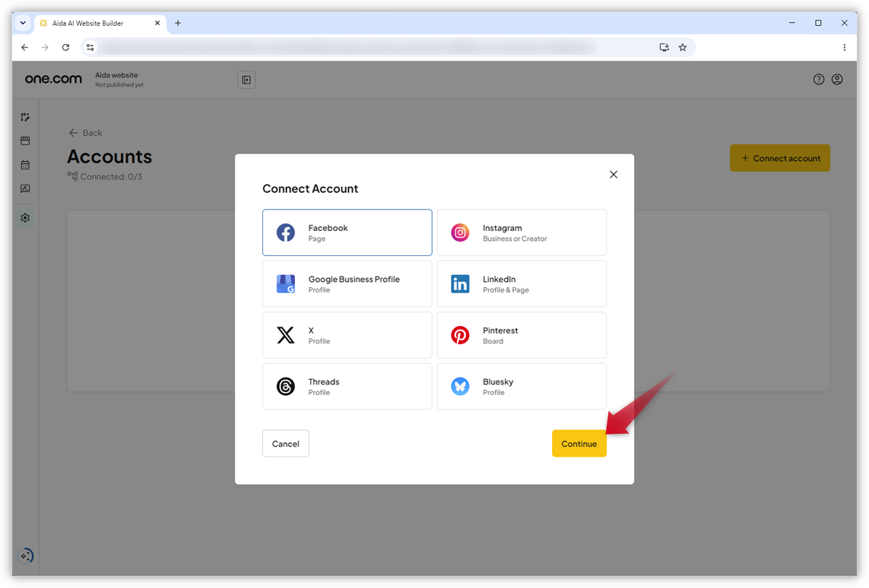Click the Not published yet status
Viewport: 869px width, 588px height.
pyautogui.click(x=119, y=85)
